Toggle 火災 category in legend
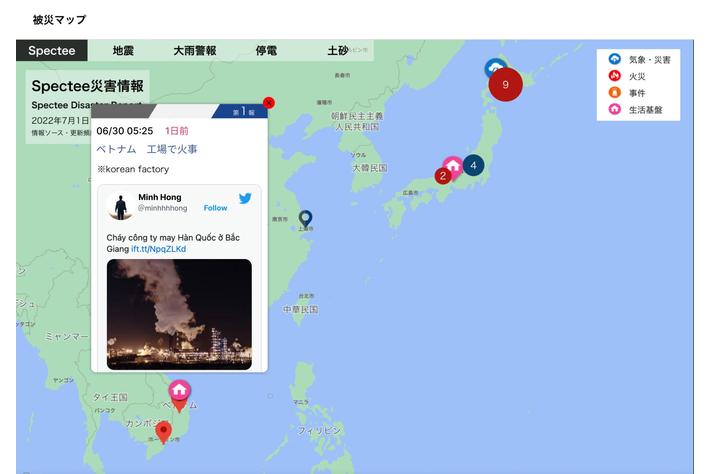Image resolution: width=710 pixels, height=474 pixels. coord(628,76)
